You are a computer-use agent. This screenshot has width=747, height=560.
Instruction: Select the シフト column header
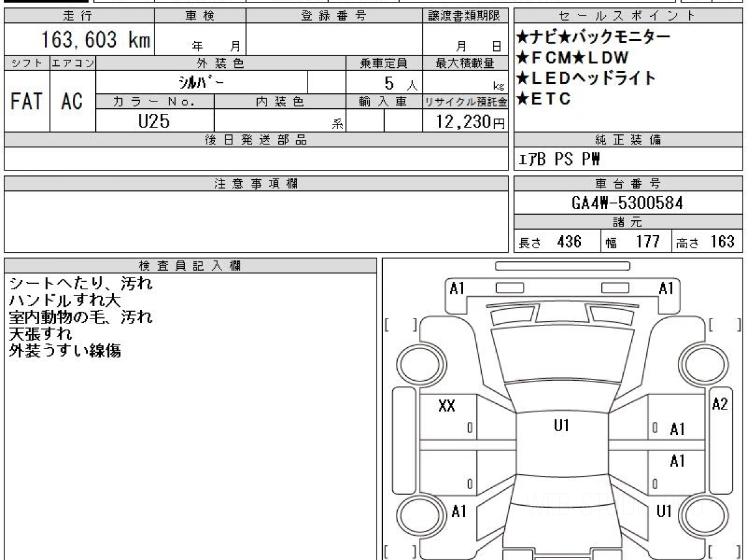(x=27, y=63)
